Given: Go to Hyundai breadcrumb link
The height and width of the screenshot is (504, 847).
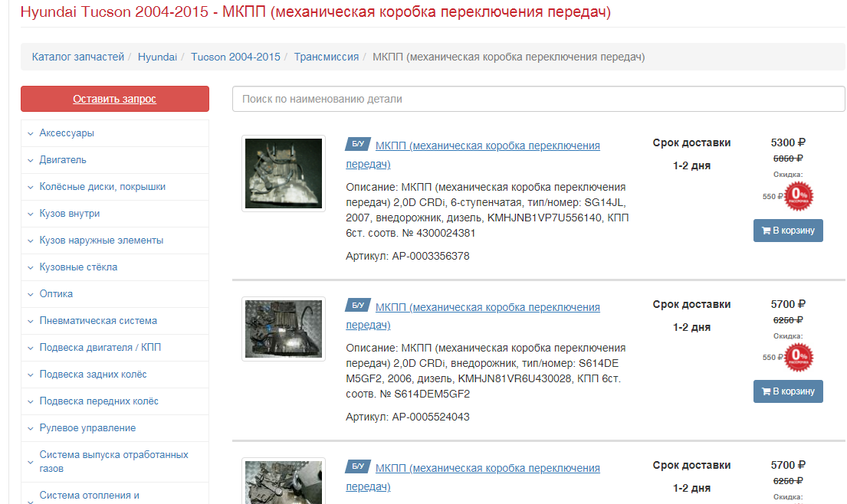Looking at the screenshot, I should pyautogui.click(x=157, y=57).
